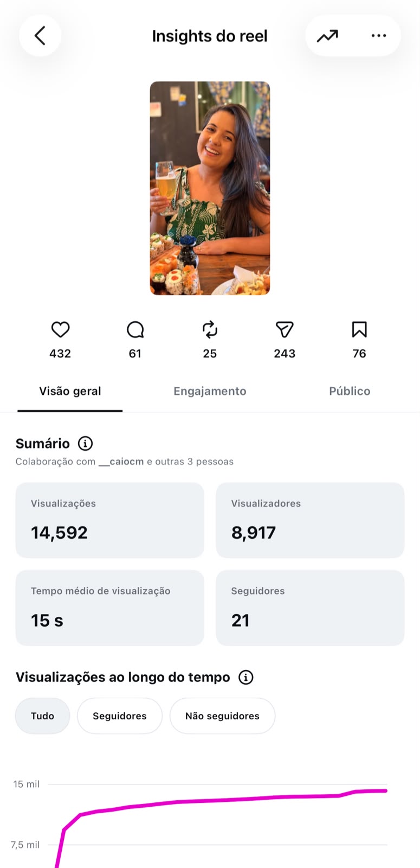Switch to the Público tab

coord(350,391)
